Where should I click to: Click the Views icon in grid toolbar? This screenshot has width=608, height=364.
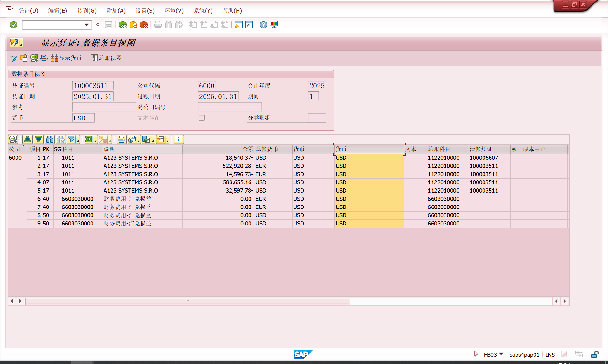click(132, 139)
